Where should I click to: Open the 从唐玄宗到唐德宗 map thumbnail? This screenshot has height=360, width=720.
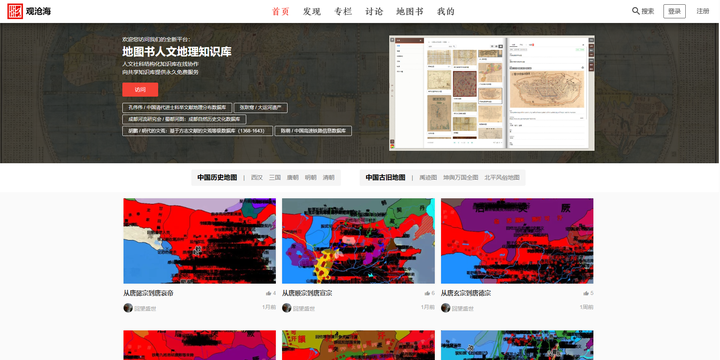(x=517, y=241)
